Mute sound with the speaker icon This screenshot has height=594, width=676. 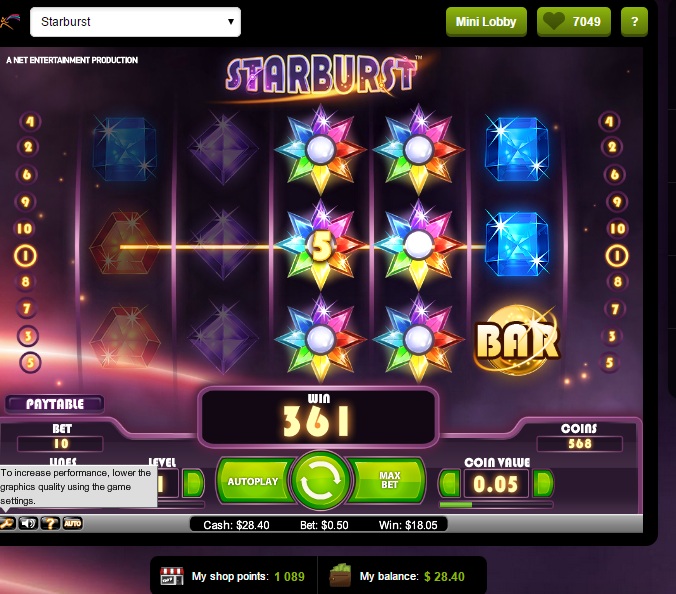[28, 523]
